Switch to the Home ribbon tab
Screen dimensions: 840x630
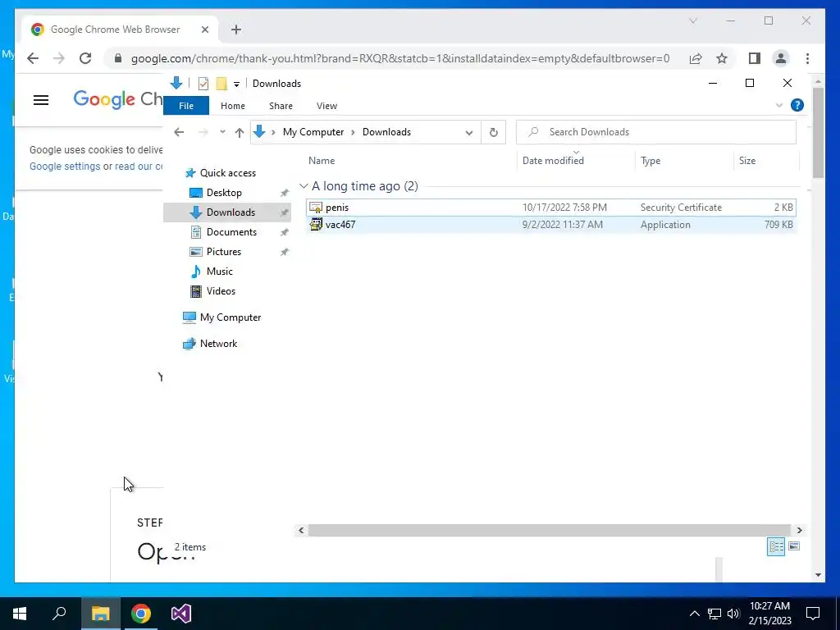pyautogui.click(x=232, y=106)
